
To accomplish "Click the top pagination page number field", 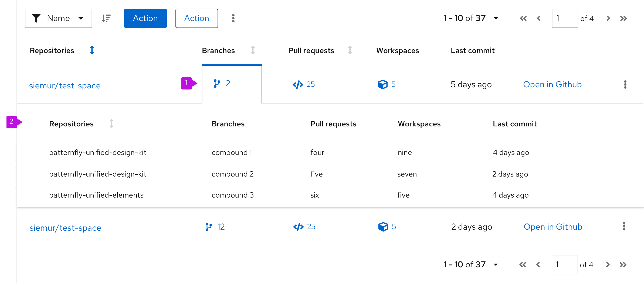I will [565, 18].
